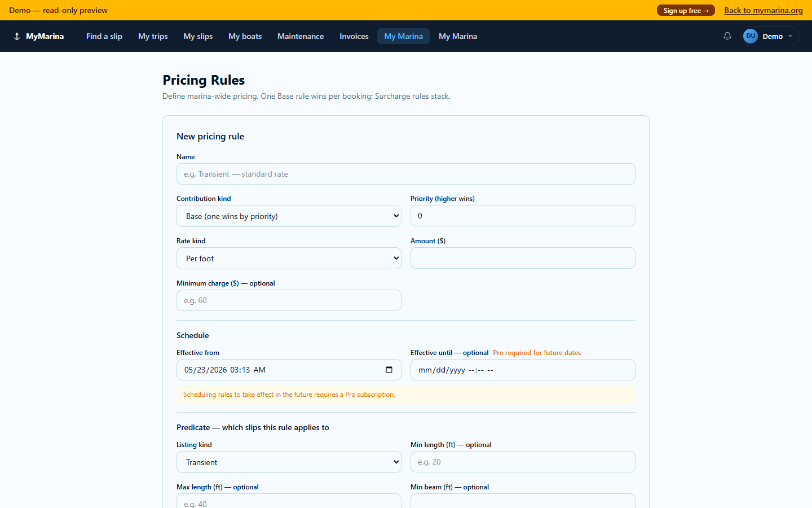Focus the Minimum charge field
812x508 pixels.
tap(289, 300)
